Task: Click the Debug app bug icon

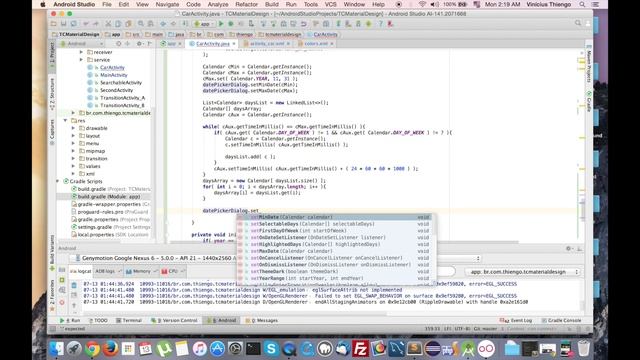Action: (x=231, y=24)
